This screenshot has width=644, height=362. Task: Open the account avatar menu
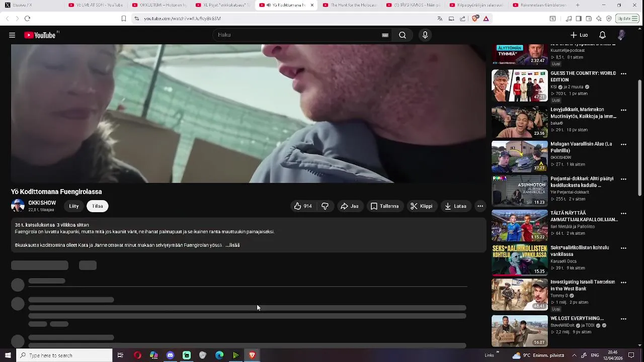[621, 35]
